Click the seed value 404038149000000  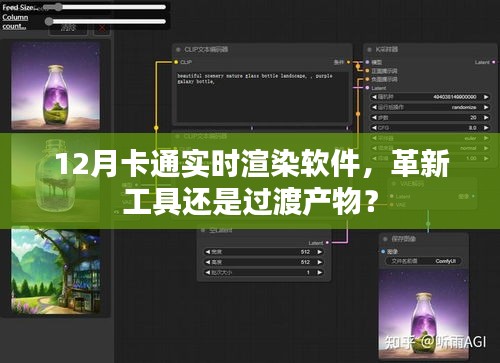(455, 97)
